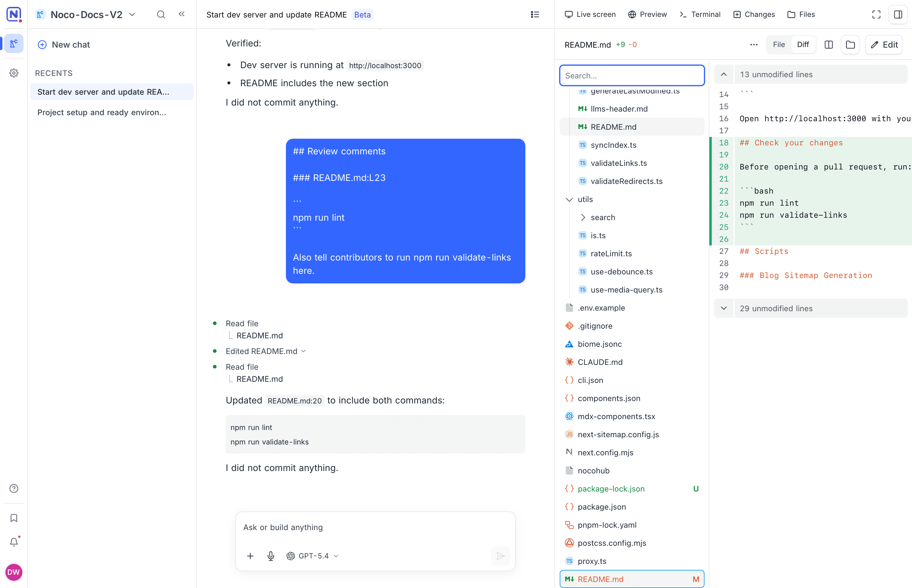Screen dimensions: 912x588
Task: Toggle the right panel layout icon
Action: 898,14
